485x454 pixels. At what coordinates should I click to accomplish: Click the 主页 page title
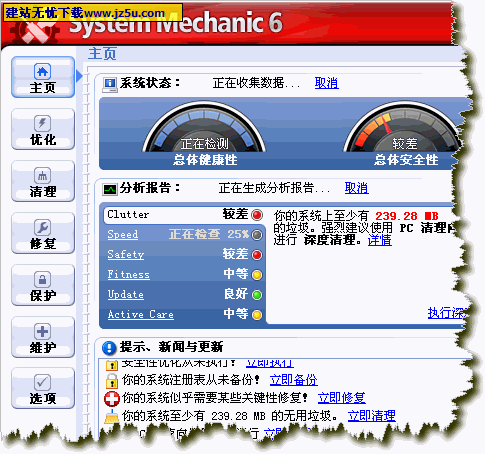point(102,54)
